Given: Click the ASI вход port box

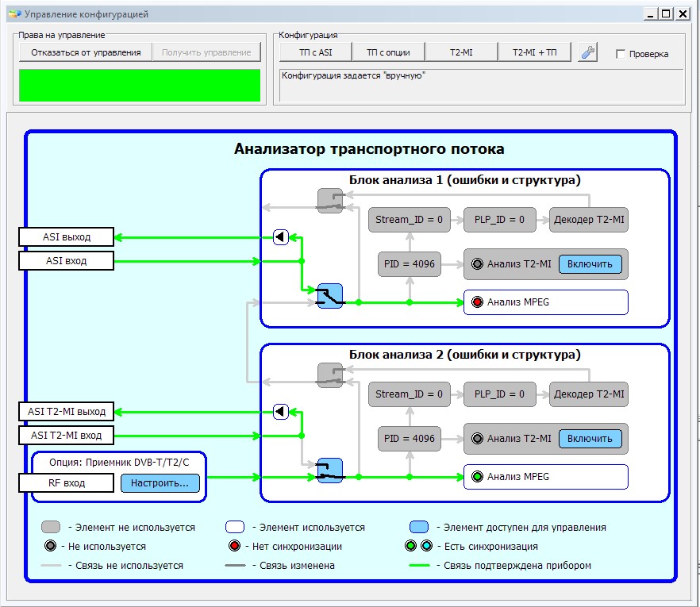Looking at the screenshot, I should (66, 260).
